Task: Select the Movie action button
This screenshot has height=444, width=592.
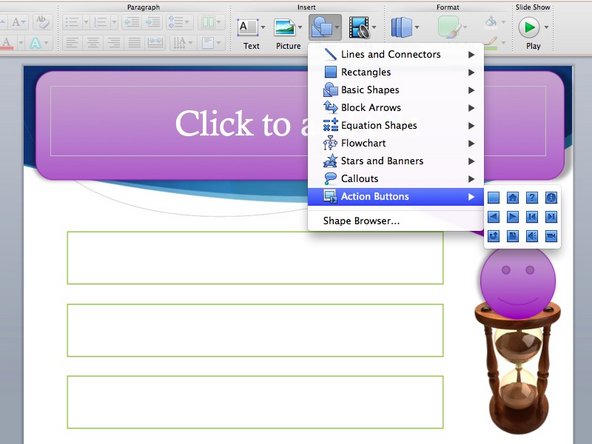Action: click(x=551, y=236)
